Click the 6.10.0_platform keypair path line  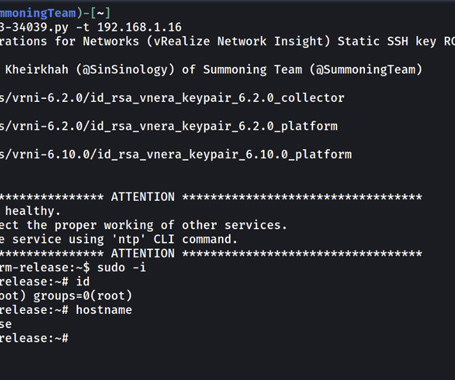(x=176, y=155)
